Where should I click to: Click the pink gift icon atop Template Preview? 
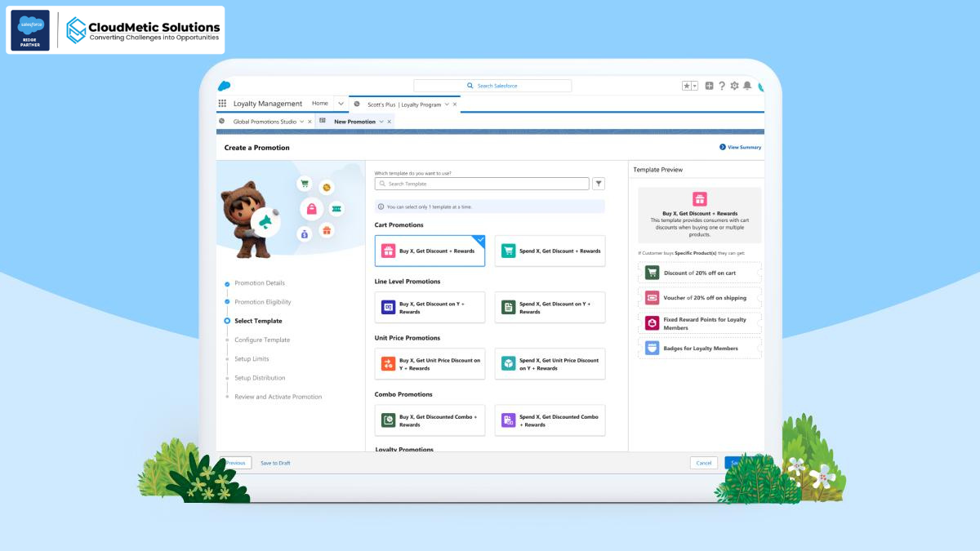pyautogui.click(x=699, y=199)
